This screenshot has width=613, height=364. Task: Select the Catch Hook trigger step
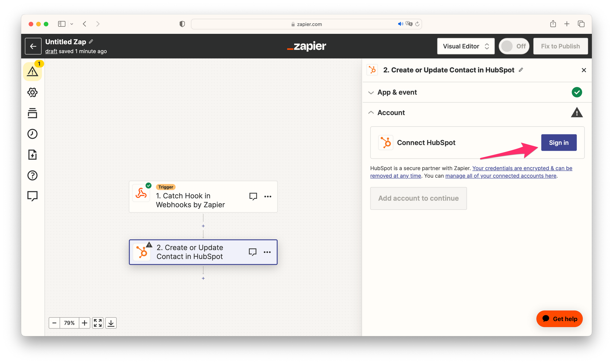pyautogui.click(x=203, y=197)
